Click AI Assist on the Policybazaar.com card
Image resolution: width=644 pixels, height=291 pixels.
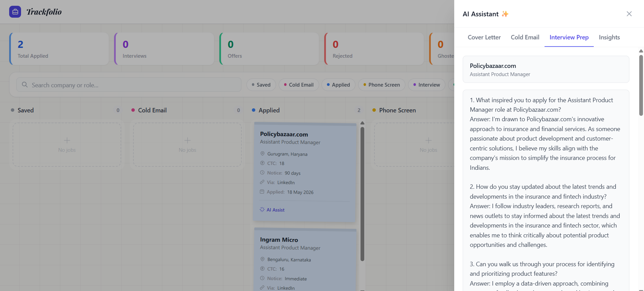coord(272,210)
